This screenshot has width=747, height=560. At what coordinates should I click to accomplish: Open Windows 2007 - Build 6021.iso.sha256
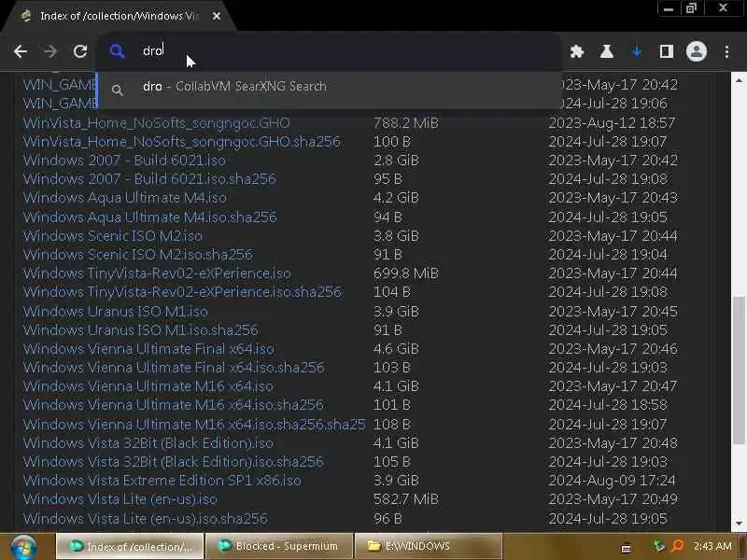point(149,178)
